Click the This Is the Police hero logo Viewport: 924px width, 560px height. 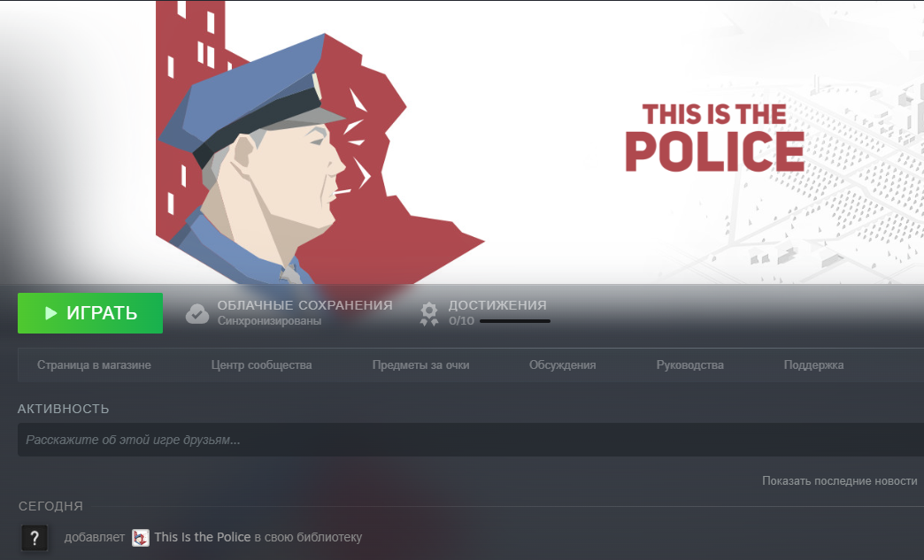click(x=715, y=138)
